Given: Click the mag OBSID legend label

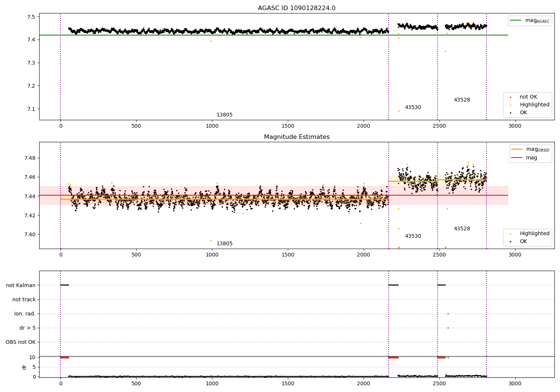Looking at the screenshot, I should [538, 149].
